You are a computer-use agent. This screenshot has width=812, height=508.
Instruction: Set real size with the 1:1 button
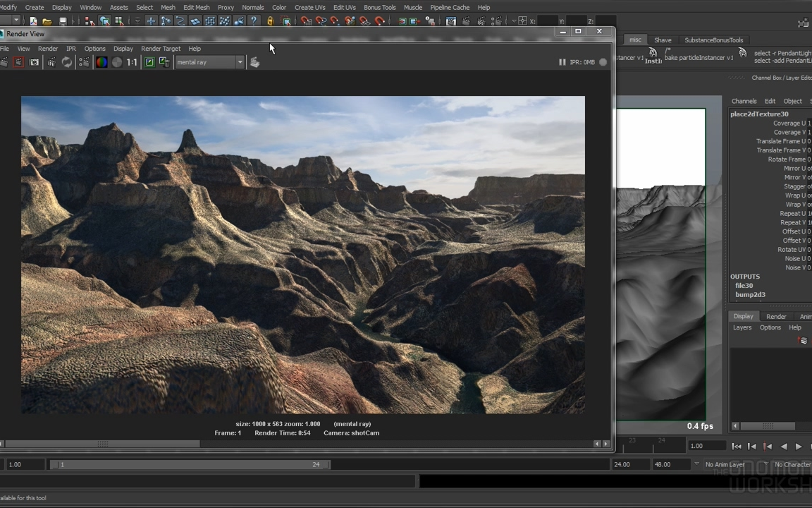(132, 62)
